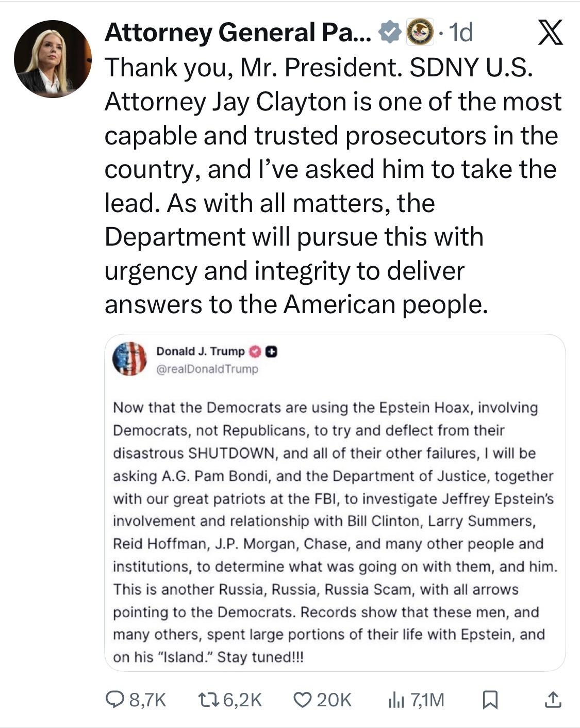Click the gray verified checkmark badge
This screenshot has width=580, height=728.
pos(390,33)
